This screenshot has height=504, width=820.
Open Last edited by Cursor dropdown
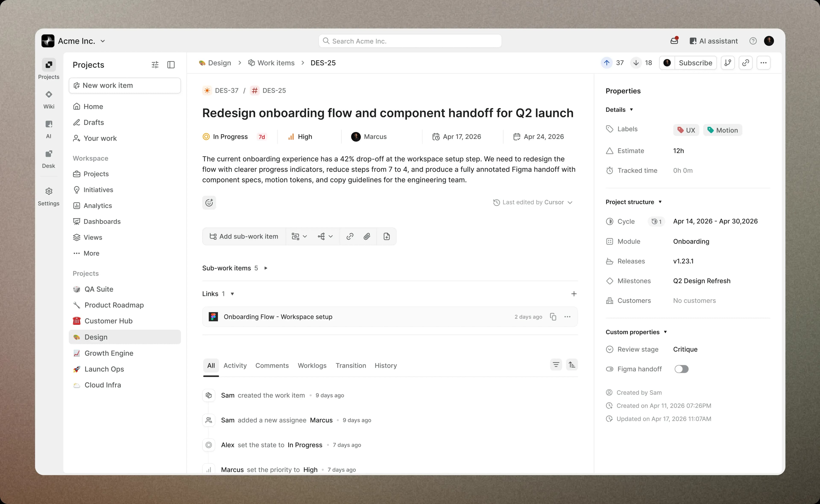click(x=533, y=202)
